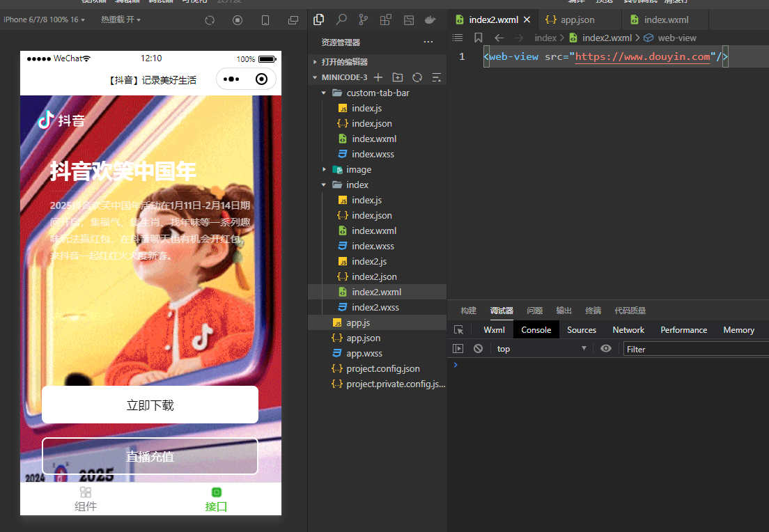This screenshot has height=532, width=769.
Task: Click the docker whale icon
Action: point(430,19)
